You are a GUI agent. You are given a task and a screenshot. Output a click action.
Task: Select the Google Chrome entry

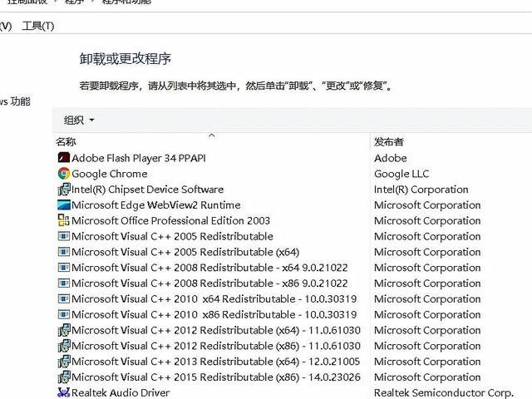[110, 174]
